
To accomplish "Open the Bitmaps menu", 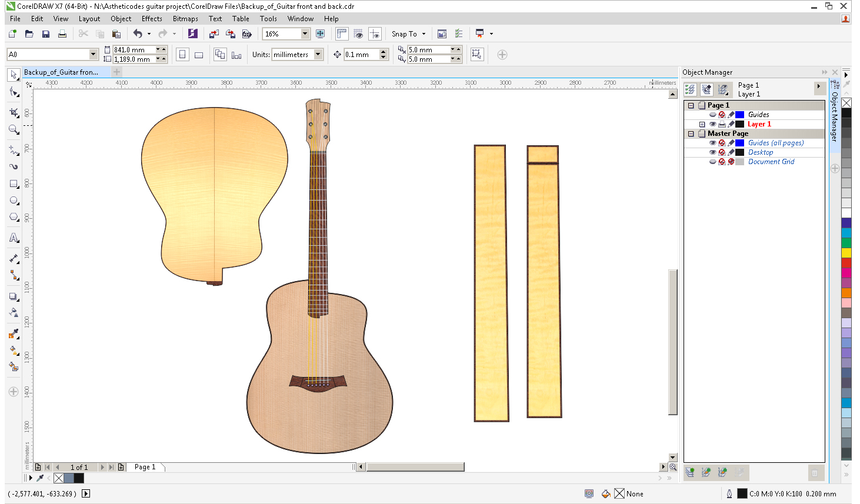I will point(185,19).
